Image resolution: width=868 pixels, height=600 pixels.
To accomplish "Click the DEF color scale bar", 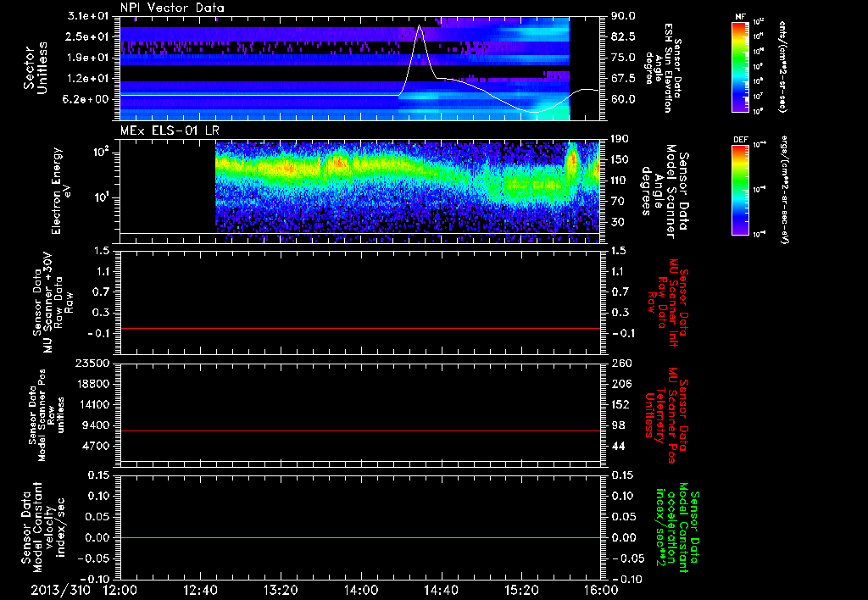I will pos(741,190).
